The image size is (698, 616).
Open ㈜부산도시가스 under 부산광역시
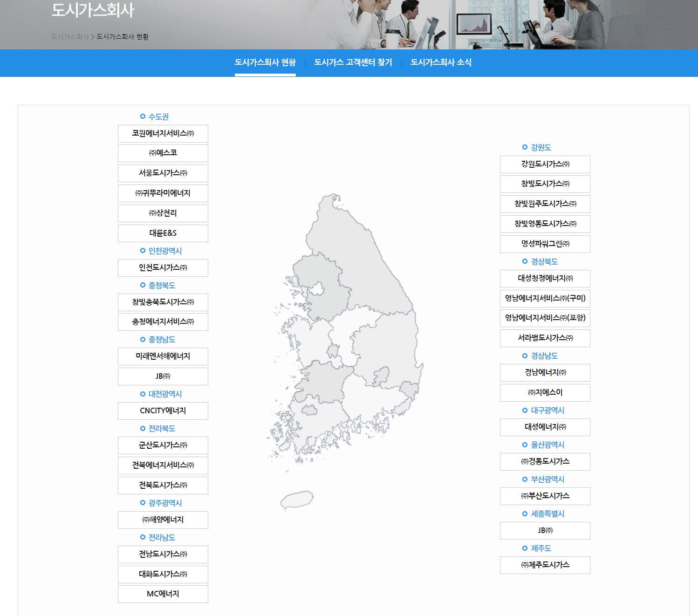click(545, 496)
